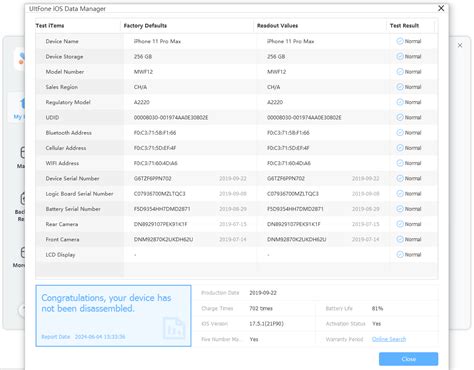This screenshot has height=370, width=474.
Task: Click readout front camera serial DNM92870K2UKDH62U
Action: (x=297, y=239)
